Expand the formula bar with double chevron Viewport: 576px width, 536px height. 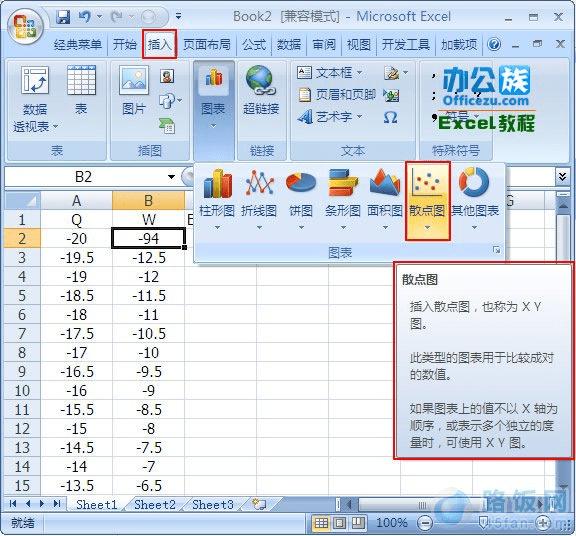[562, 177]
